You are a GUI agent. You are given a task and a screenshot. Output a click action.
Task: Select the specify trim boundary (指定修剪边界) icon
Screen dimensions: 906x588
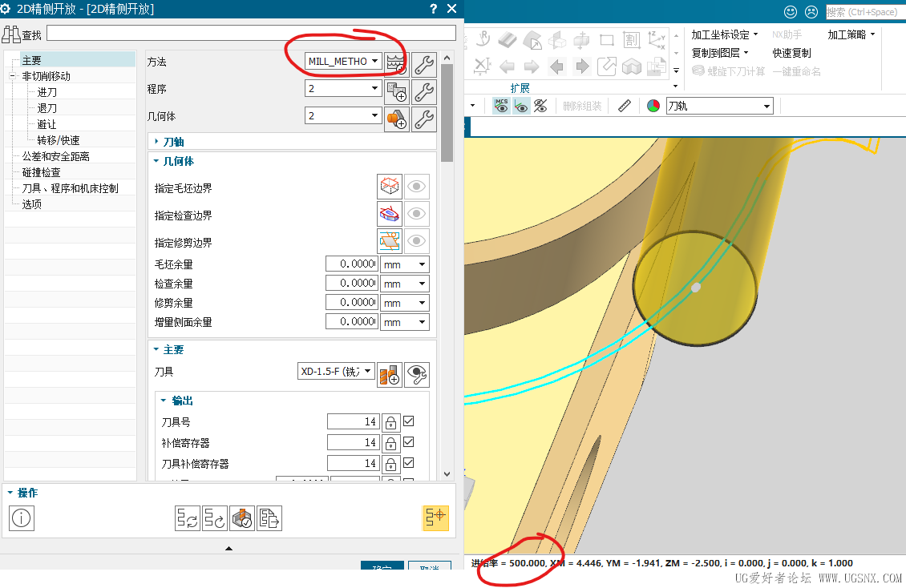coord(390,240)
